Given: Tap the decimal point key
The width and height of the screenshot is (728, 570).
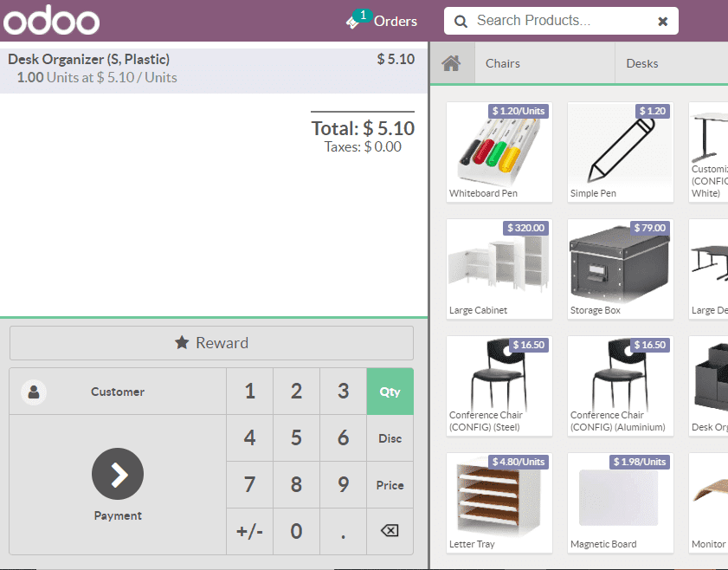Looking at the screenshot, I should click(x=343, y=531).
